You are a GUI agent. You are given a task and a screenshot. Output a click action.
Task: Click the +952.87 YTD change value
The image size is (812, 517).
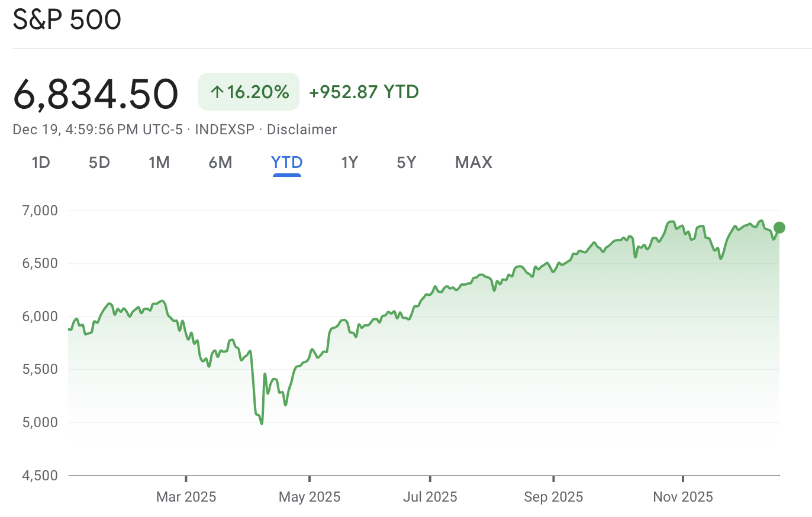point(364,92)
